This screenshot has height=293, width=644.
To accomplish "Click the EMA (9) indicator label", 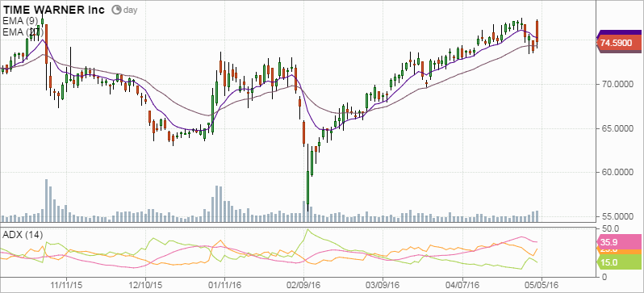I will (x=20, y=20).
